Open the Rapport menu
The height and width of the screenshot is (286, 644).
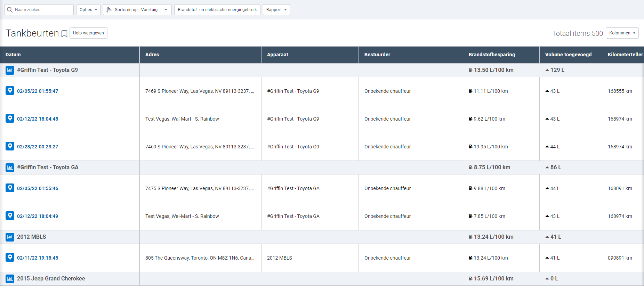pyautogui.click(x=276, y=10)
